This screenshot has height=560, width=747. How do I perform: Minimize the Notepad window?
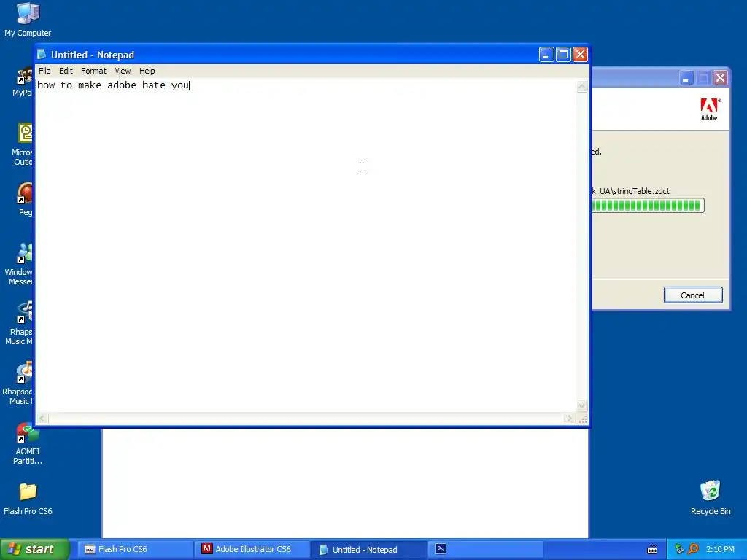(546, 54)
